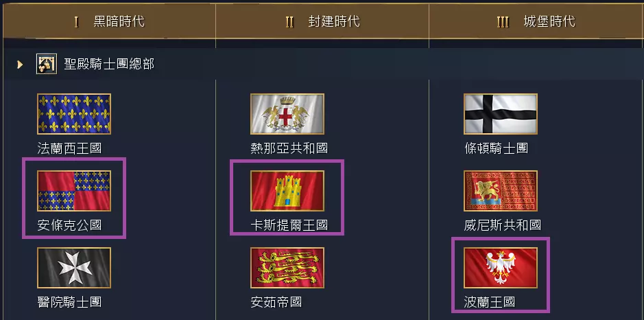Choose the 安條克公國 quartered flag
Viewport: 644px width, 320px height.
click(74, 191)
